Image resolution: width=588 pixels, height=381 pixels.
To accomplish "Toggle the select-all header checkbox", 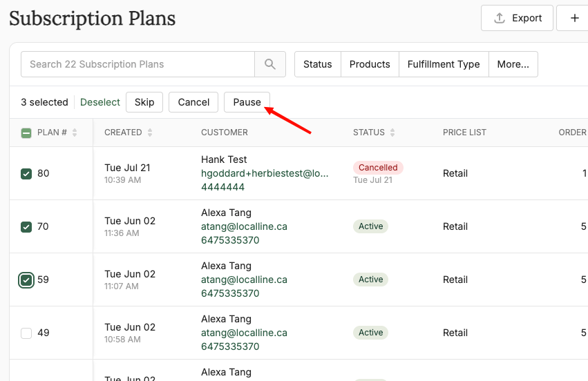I will point(26,133).
